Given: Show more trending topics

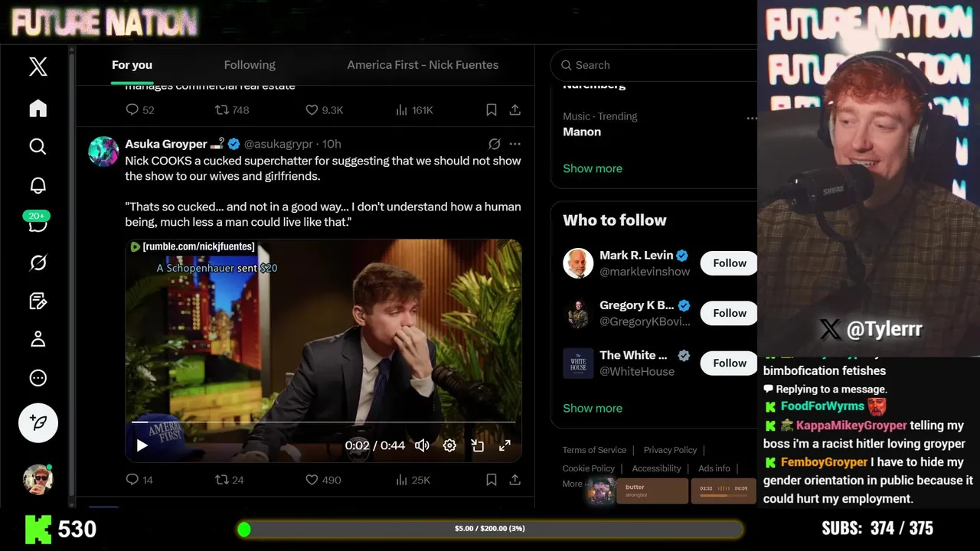Looking at the screenshot, I should [593, 168].
